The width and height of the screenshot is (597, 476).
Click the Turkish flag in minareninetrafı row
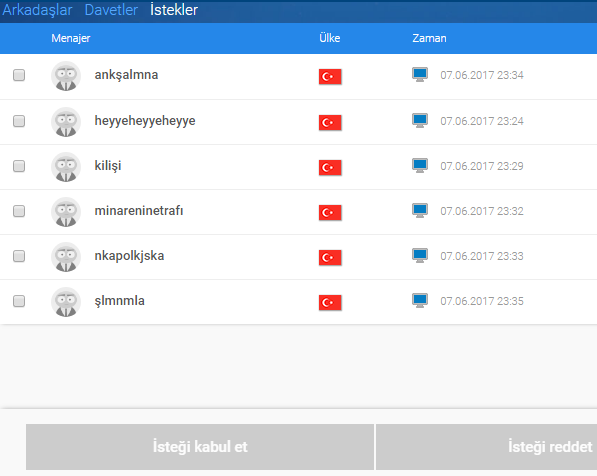(x=330, y=212)
